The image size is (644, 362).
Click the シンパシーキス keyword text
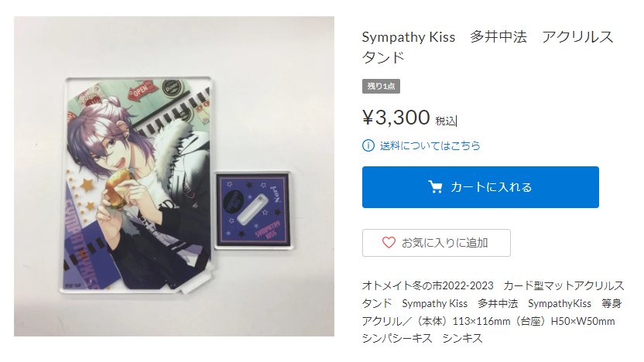coord(397,339)
